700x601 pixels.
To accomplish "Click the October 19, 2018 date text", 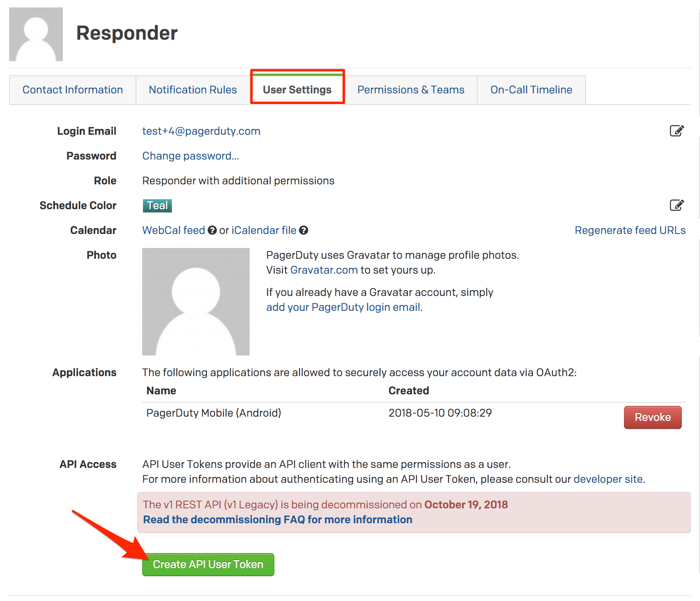I will point(466,505).
